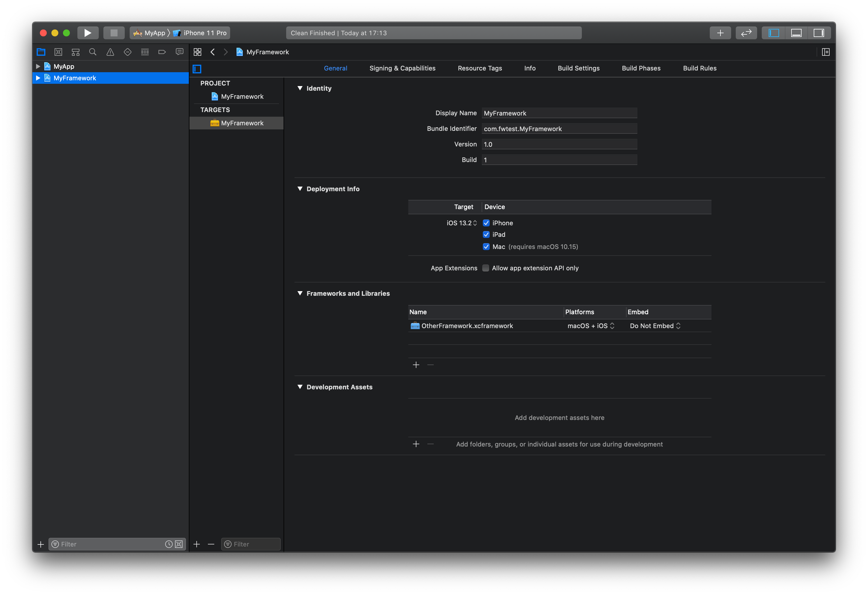Open the Breakpoint navigator

(162, 52)
